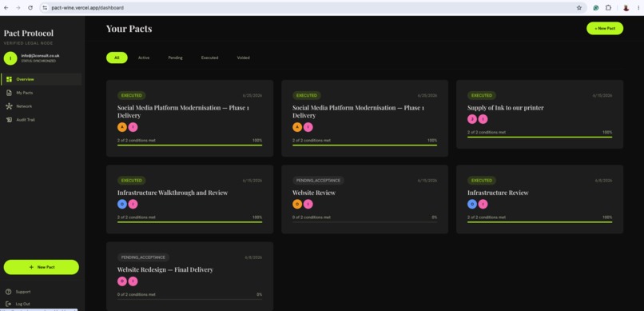
Task: Click the top-right New Pact button
Action: point(605,28)
